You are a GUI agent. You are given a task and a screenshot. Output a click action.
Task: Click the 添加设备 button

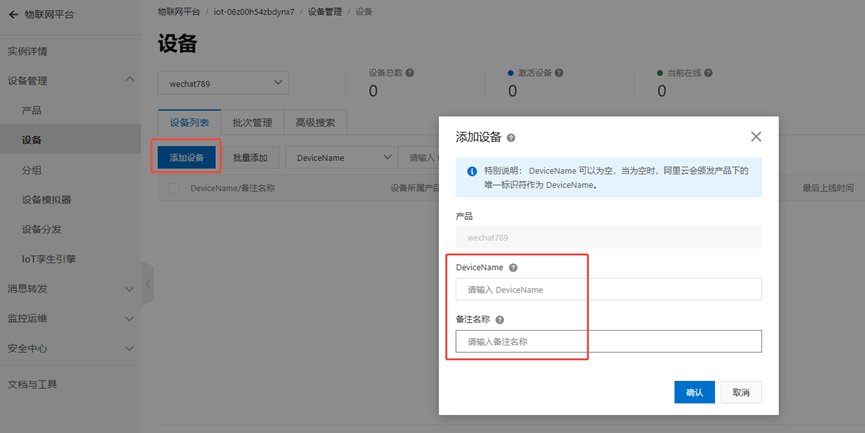point(186,158)
